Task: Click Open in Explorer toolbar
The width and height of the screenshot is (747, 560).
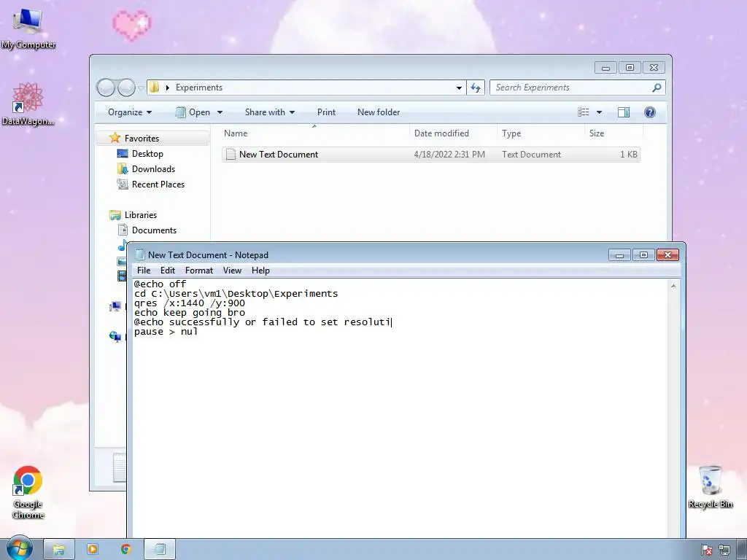Action: tap(193, 112)
